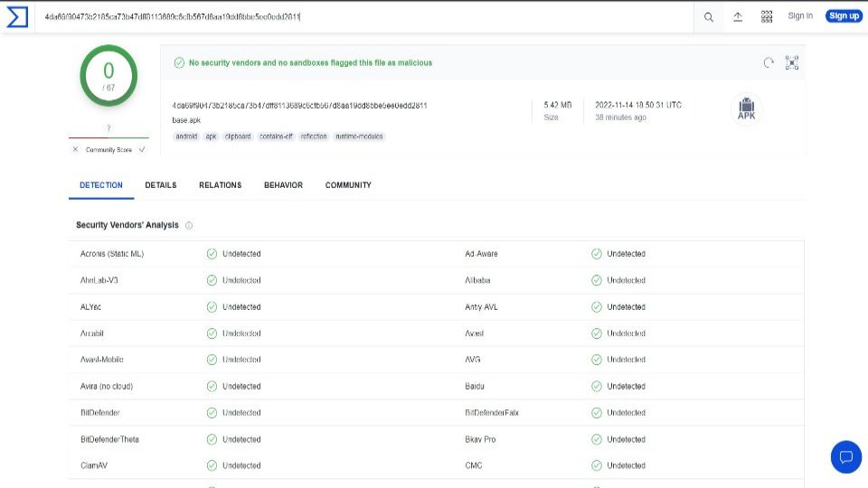Click the BitDefenderFalx vendor name
868x488 pixels.
(492, 412)
